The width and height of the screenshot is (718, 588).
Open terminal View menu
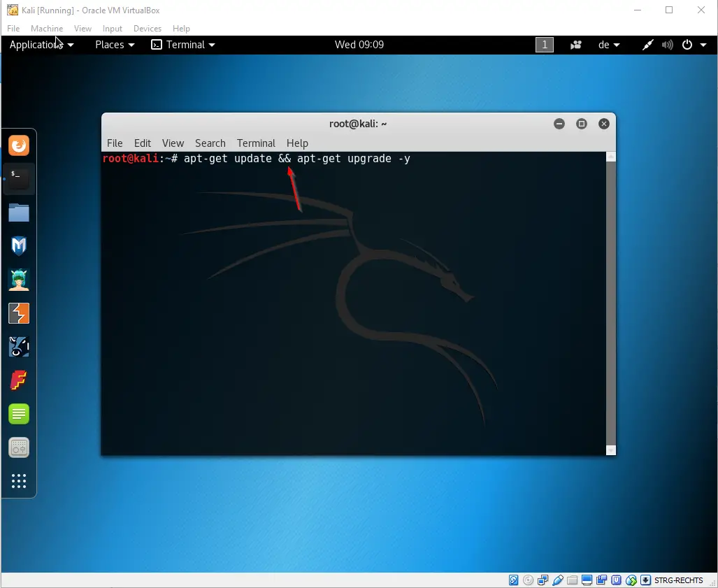(x=173, y=143)
